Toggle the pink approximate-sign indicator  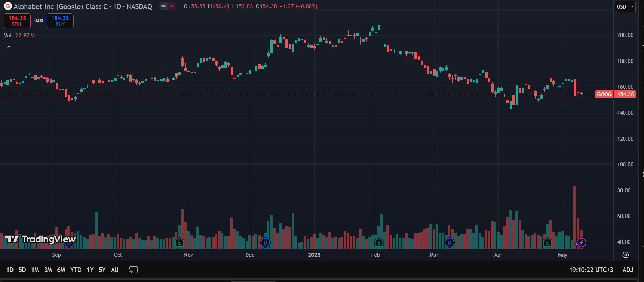pos(172,6)
